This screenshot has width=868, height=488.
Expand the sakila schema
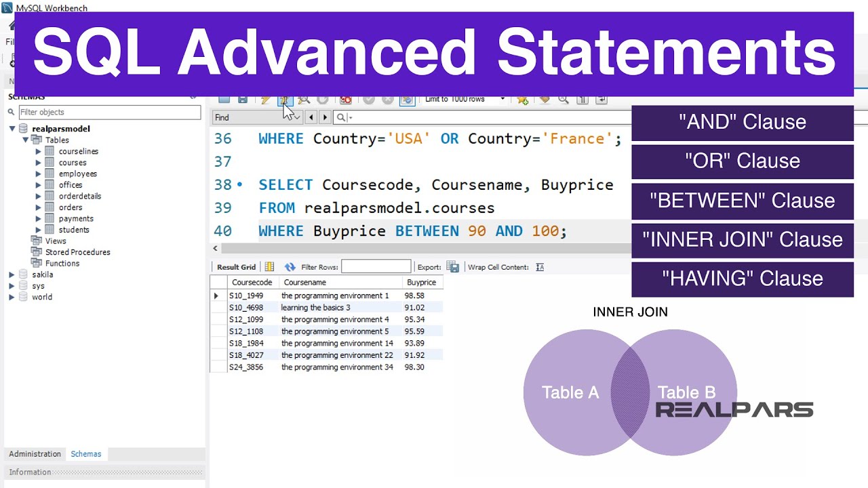point(12,274)
